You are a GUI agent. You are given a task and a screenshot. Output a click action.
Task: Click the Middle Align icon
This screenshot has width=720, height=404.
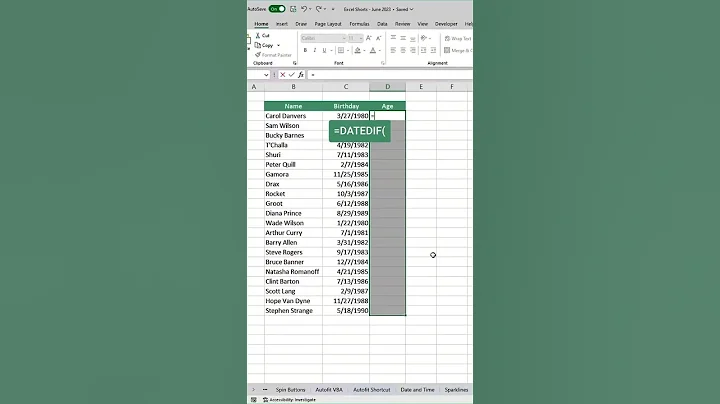[403, 38]
